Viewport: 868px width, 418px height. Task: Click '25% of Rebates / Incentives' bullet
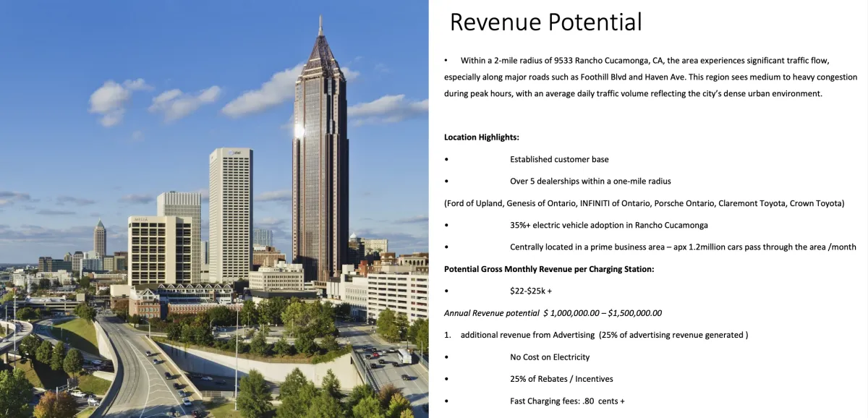click(x=561, y=379)
